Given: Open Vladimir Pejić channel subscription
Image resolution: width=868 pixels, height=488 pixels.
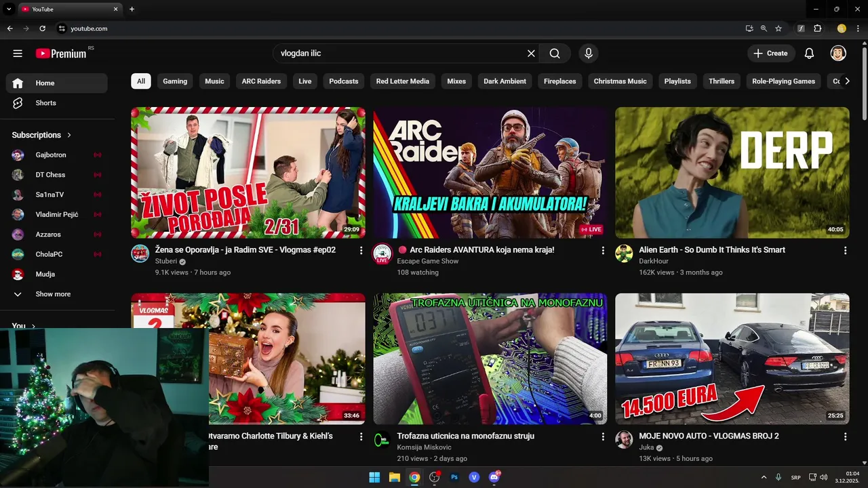Looking at the screenshot, I should tap(57, 214).
